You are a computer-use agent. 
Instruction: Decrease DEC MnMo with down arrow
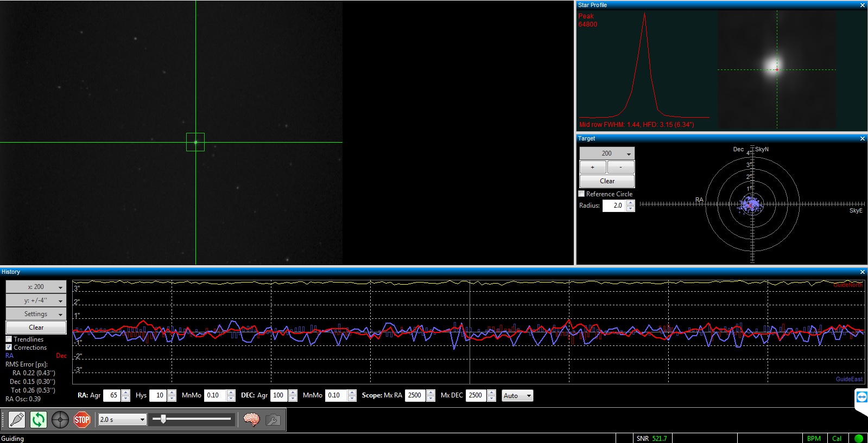coord(352,399)
